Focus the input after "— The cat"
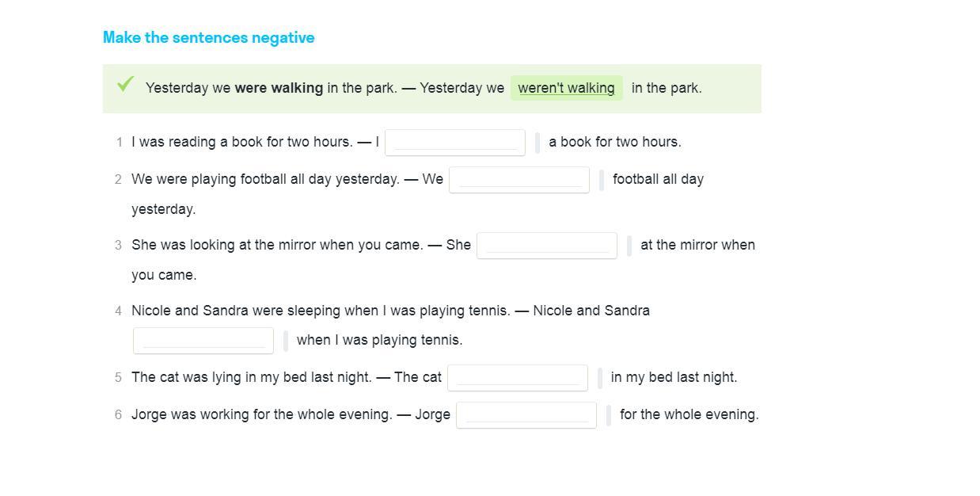The width and height of the screenshot is (980, 496). click(517, 378)
